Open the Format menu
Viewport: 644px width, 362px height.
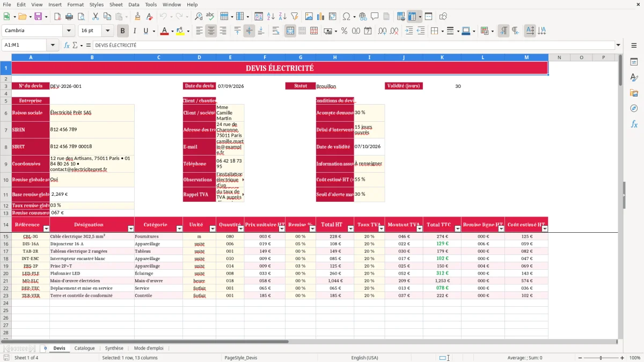[75, 4]
